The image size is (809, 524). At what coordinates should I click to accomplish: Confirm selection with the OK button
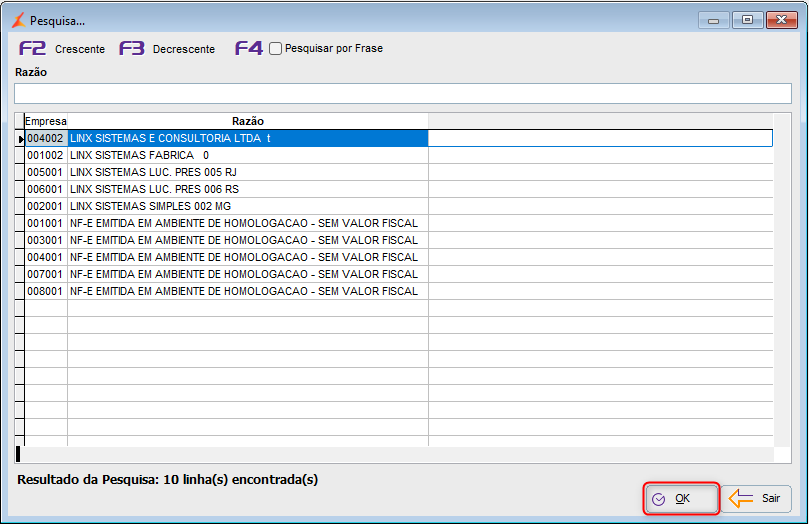pyautogui.click(x=681, y=499)
